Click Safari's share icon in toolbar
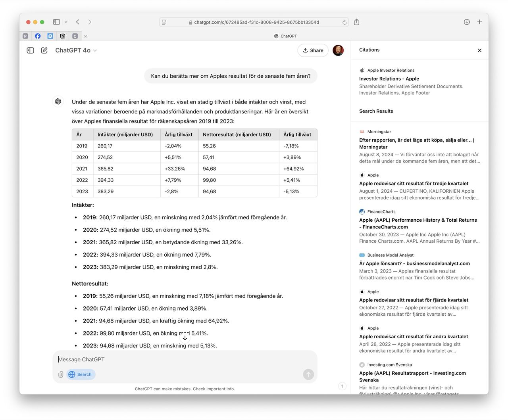Image resolution: width=508 pixels, height=420 pixels. [356, 22]
